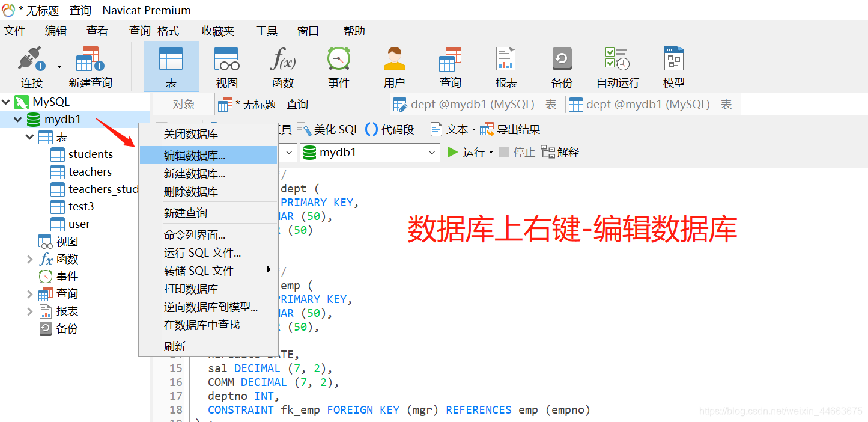Open the 查询 query toolbar icon

click(450, 67)
